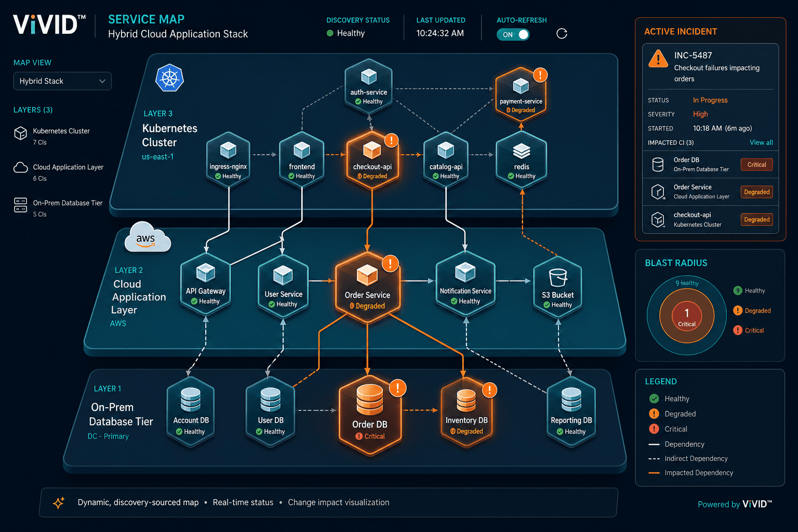Click the ViVID logo top left
Image resolution: width=798 pixels, height=532 pixels.
point(49,24)
